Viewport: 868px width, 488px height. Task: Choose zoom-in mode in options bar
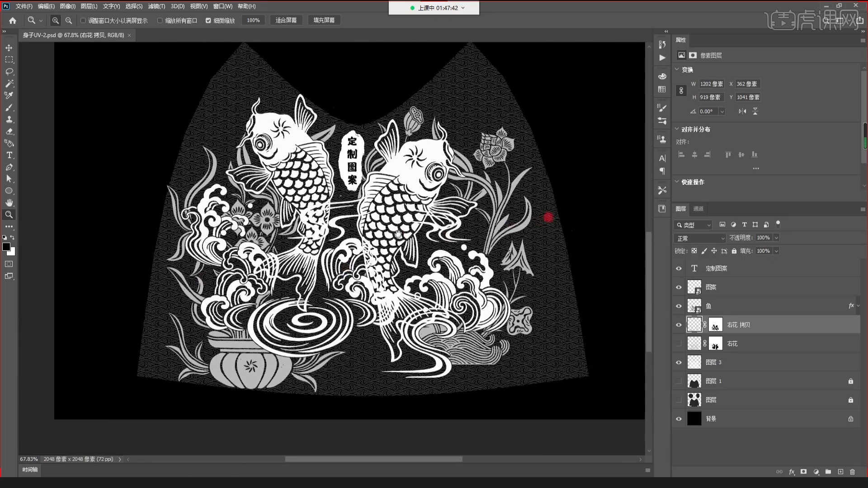(55, 20)
